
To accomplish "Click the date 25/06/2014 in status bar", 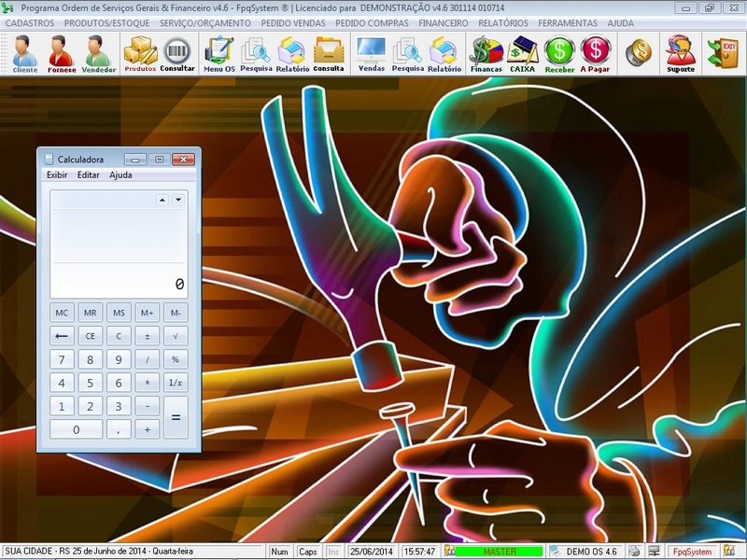I will click(x=372, y=552).
